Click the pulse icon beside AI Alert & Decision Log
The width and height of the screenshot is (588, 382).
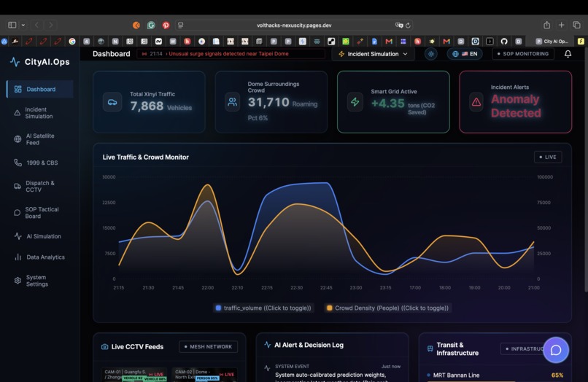[x=268, y=345]
